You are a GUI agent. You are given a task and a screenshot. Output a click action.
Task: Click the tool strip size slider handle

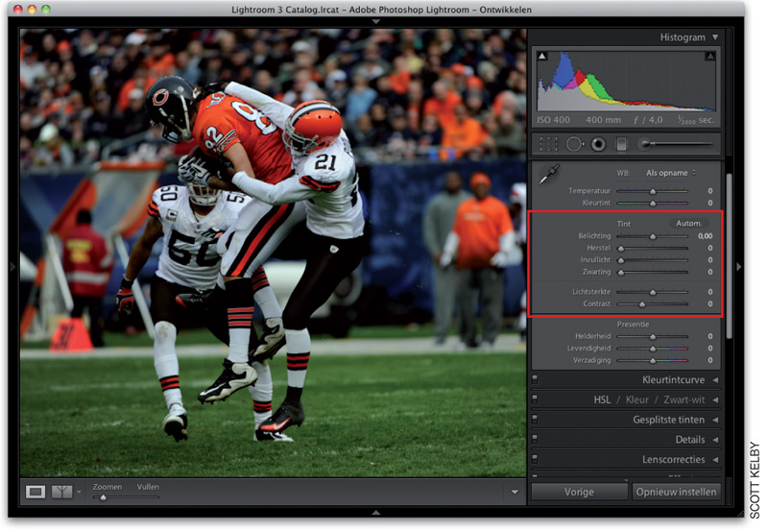coord(645,143)
